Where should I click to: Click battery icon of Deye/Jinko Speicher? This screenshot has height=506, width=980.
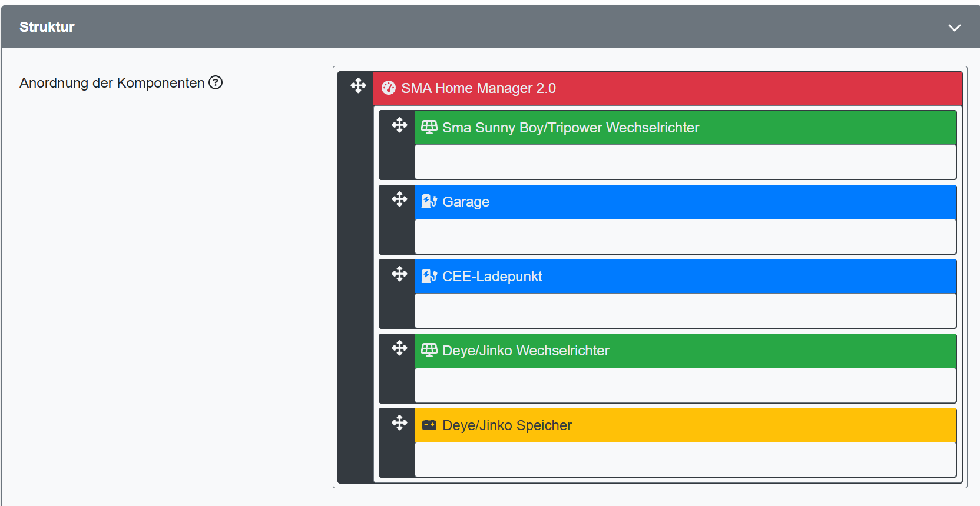click(x=429, y=425)
